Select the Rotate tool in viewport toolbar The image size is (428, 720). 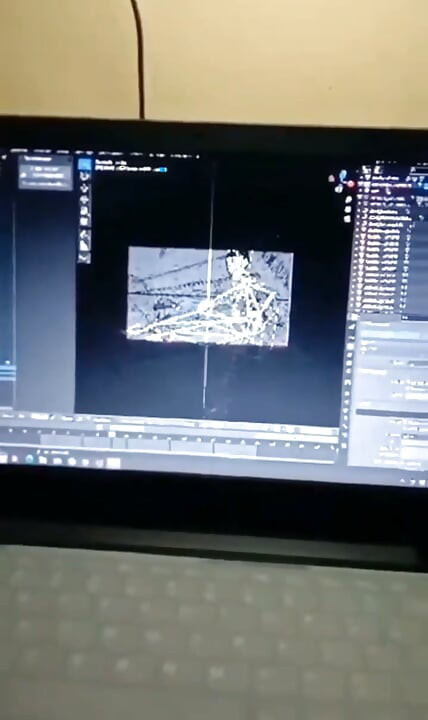[84, 200]
